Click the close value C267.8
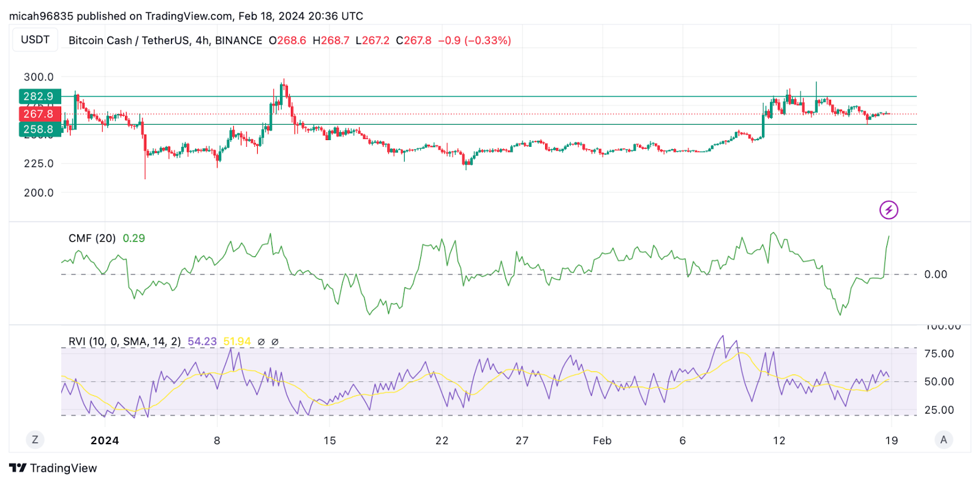The image size is (980, 484). pos(413,40)
